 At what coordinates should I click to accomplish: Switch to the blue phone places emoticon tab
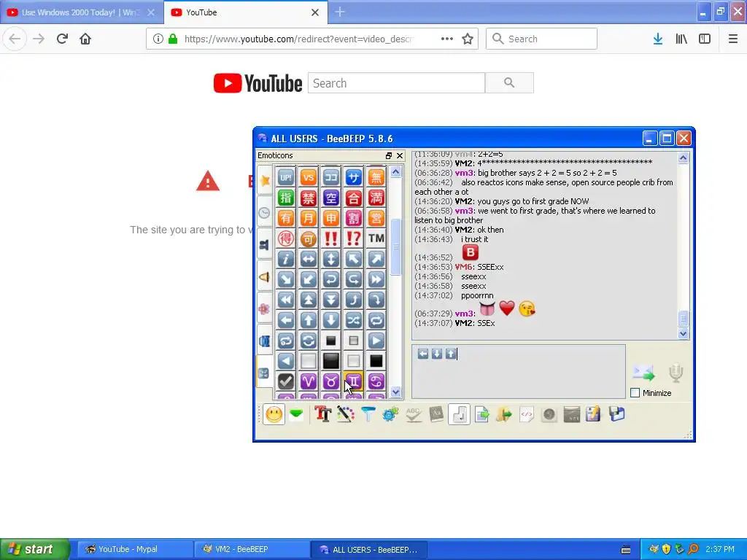(x=264, y=341)
